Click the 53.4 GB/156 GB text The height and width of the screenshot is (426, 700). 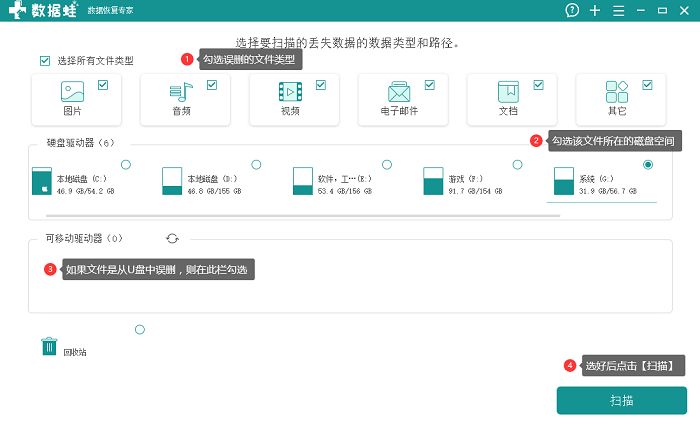pyautogui.click(x=345, y=191)
